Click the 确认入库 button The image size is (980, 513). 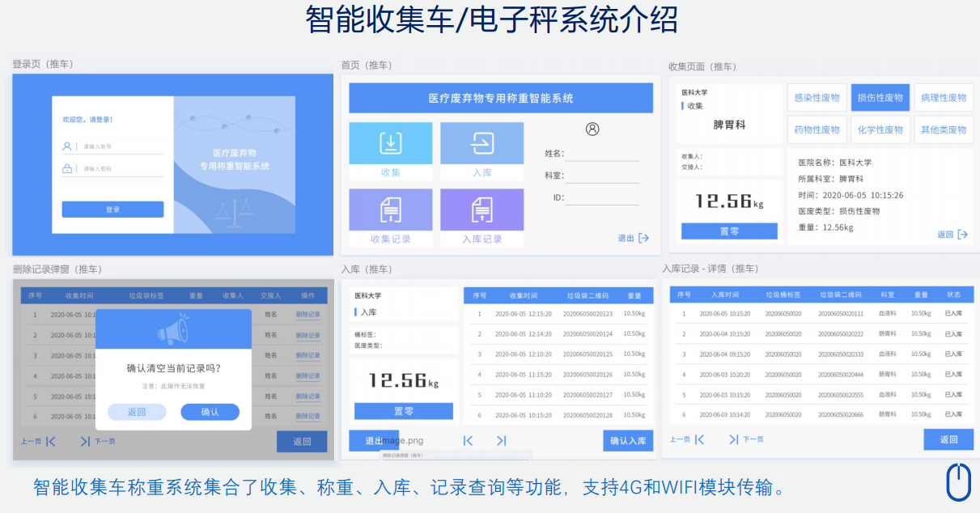(x=627, y=441)
